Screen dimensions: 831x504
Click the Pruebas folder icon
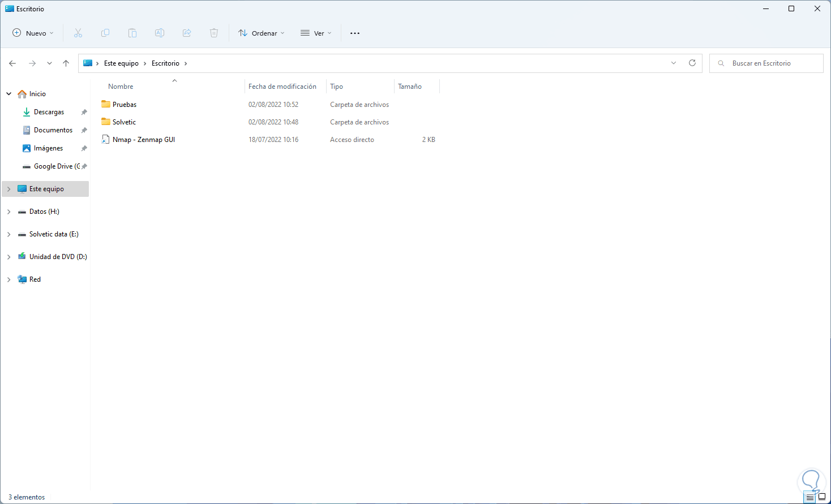coord(106,104)
